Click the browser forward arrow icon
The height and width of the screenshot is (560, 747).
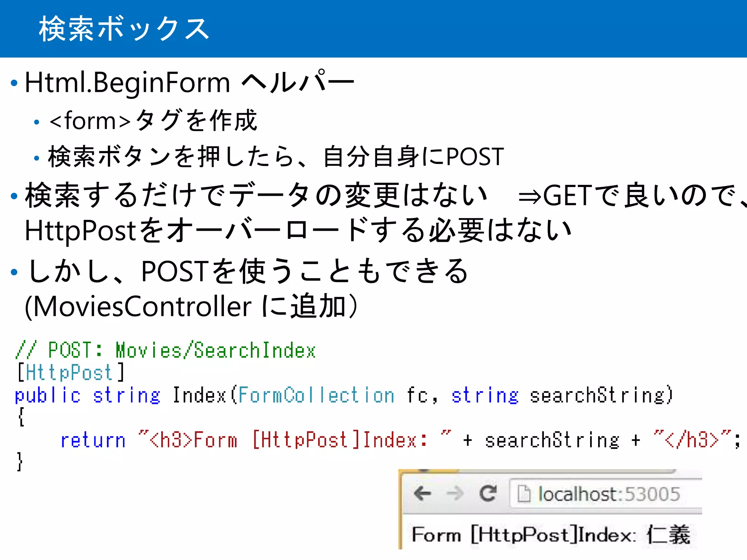pyautogui.click(x=455, y=494)
